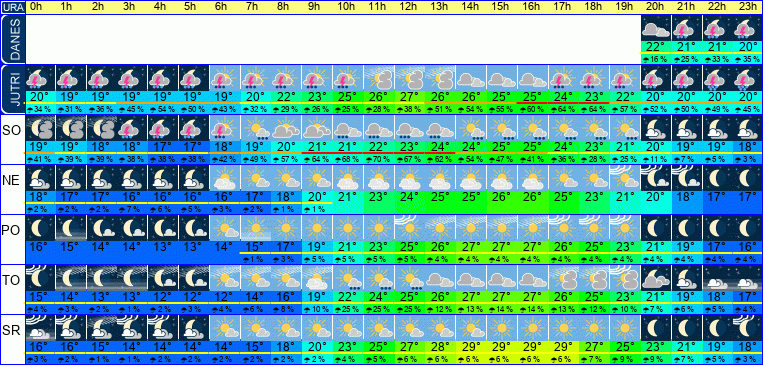Select the PO 0h clear moon icon
Viewport: 763px width, 365px height.
click(40, 228)
